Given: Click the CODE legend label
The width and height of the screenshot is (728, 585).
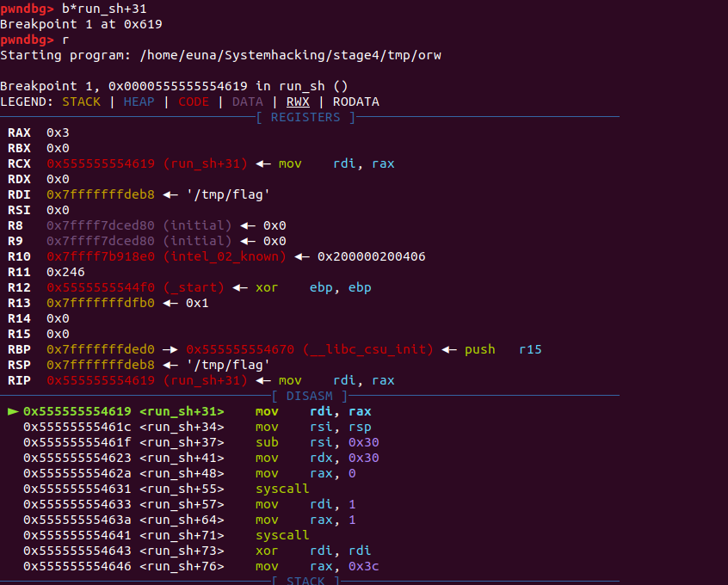Looking at the screenshot, I should pyautogui.click(x=194, y=102).
